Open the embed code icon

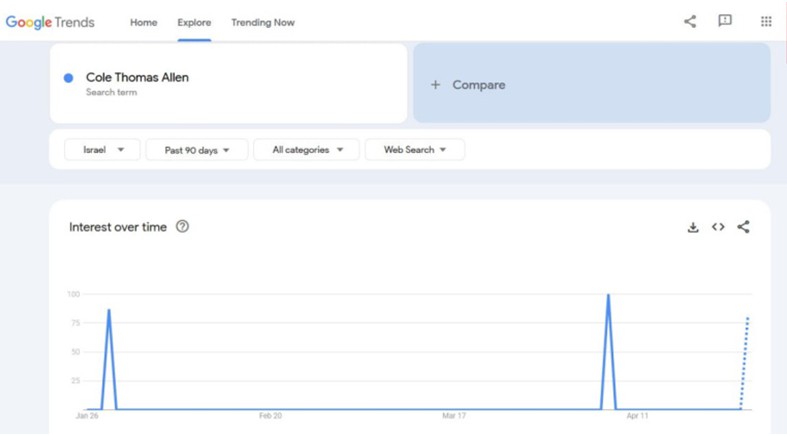[x=718, y=227]
